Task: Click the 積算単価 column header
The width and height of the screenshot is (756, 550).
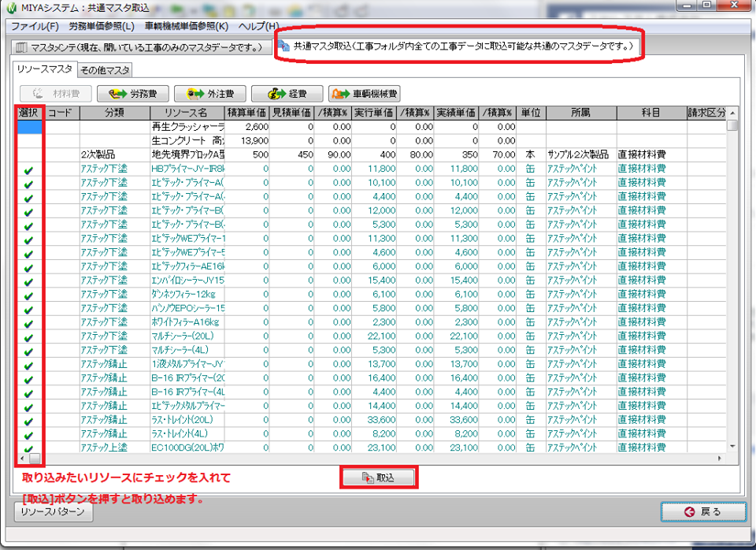Action: [246, 113]
